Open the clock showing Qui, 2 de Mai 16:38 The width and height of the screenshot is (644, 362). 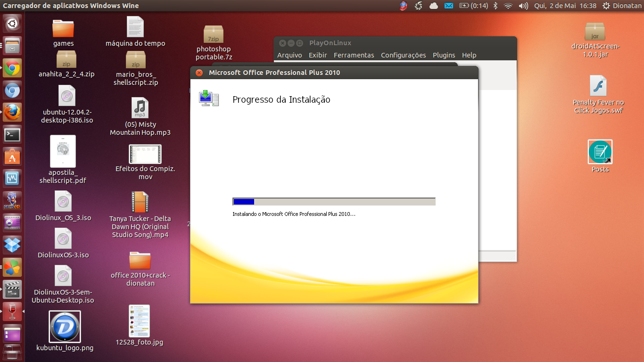[565, 6]
